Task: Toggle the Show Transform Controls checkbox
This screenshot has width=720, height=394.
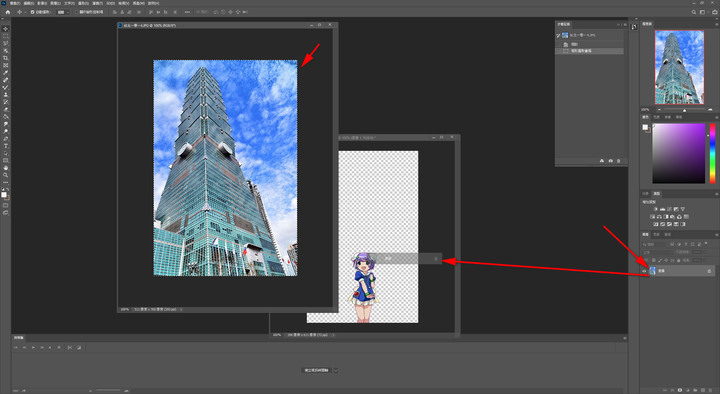Action: click(76, 12)
